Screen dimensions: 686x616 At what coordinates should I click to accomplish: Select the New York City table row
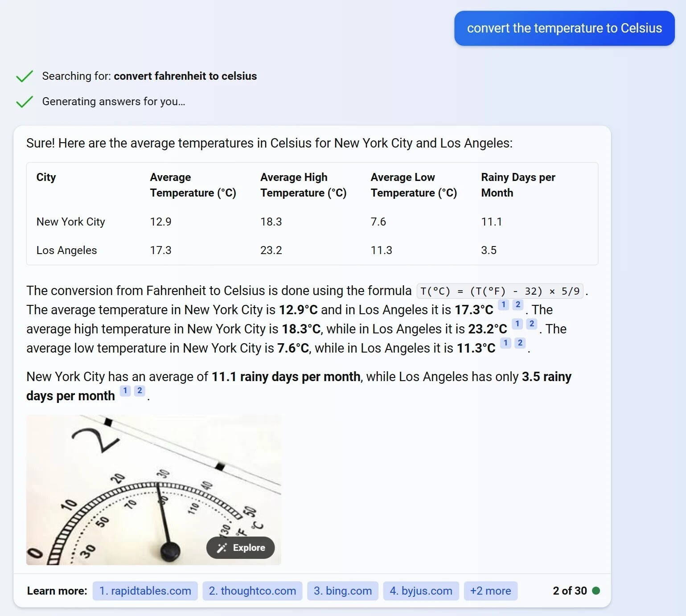(312, 222)
